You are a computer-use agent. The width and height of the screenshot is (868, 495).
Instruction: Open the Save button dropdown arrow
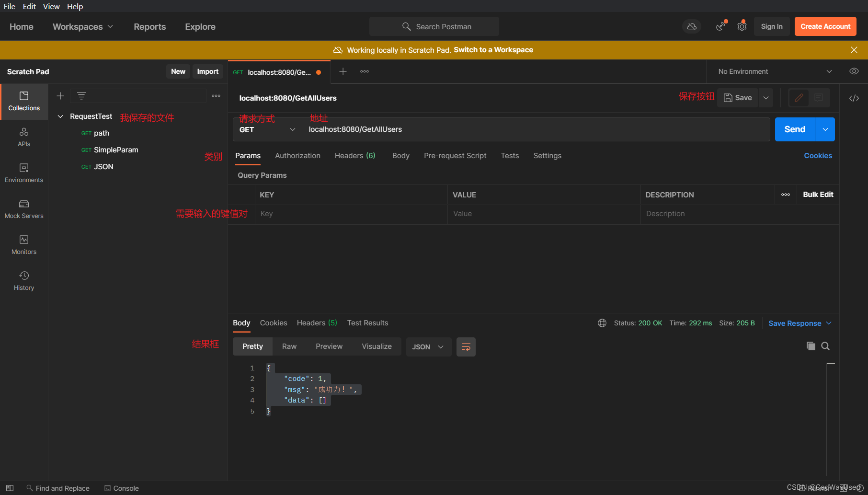click(x=766, y=98)
